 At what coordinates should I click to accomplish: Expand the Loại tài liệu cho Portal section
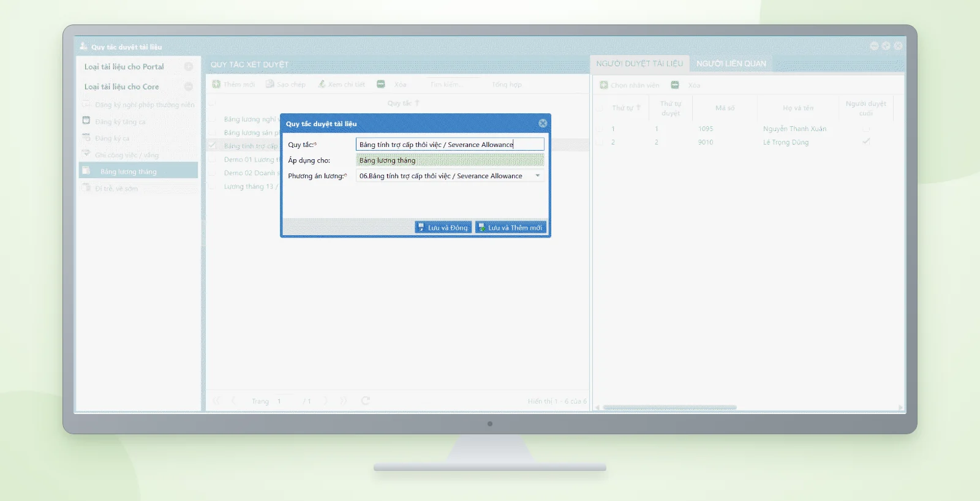point(189,67)
